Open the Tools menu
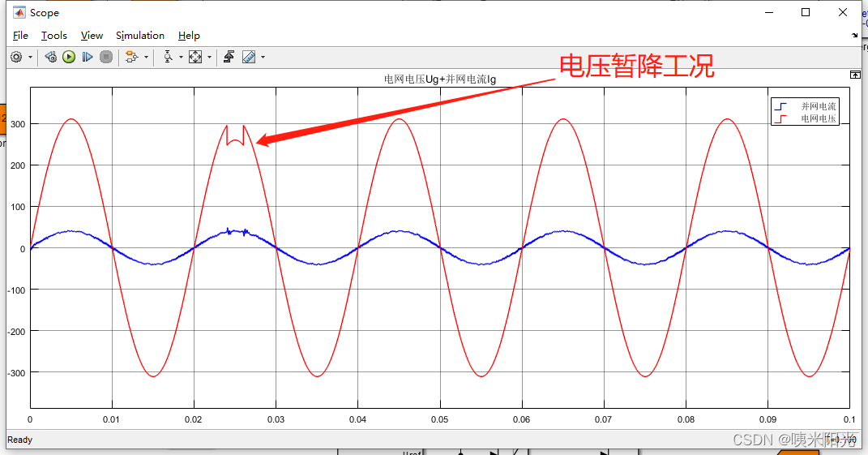This screenshot has width=868, height=455. tap(54, 36)
